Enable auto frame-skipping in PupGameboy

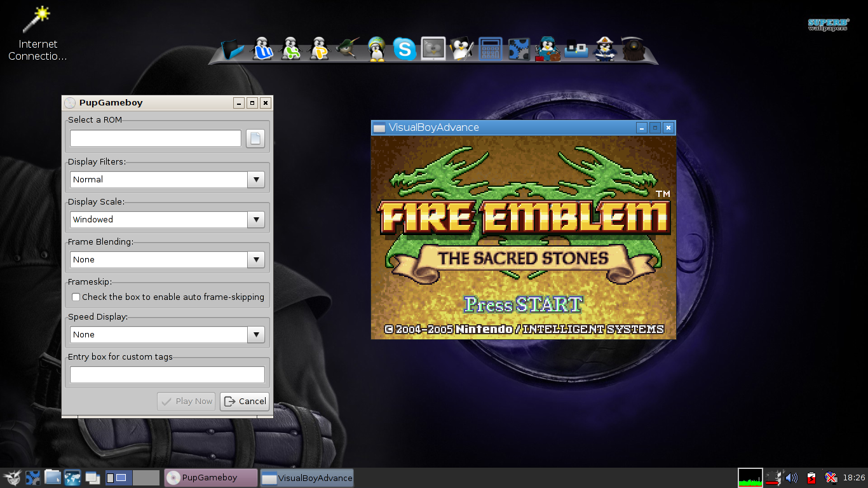76,297
